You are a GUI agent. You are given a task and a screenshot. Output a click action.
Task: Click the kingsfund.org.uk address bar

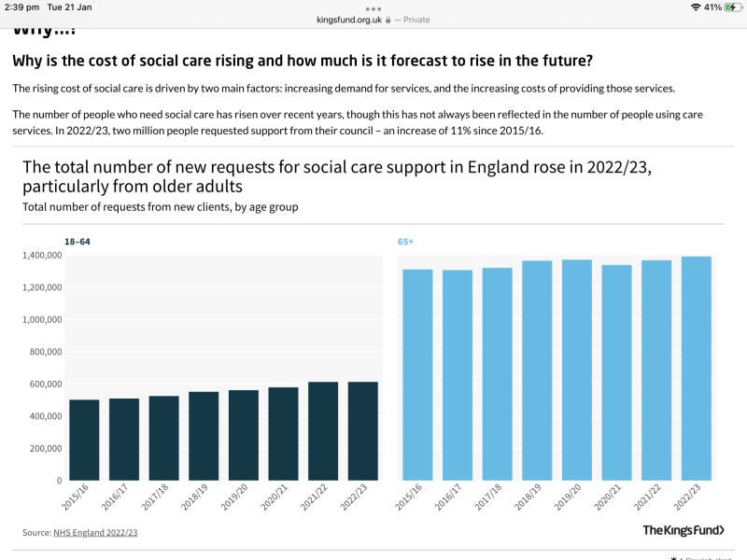click(347, 19)
